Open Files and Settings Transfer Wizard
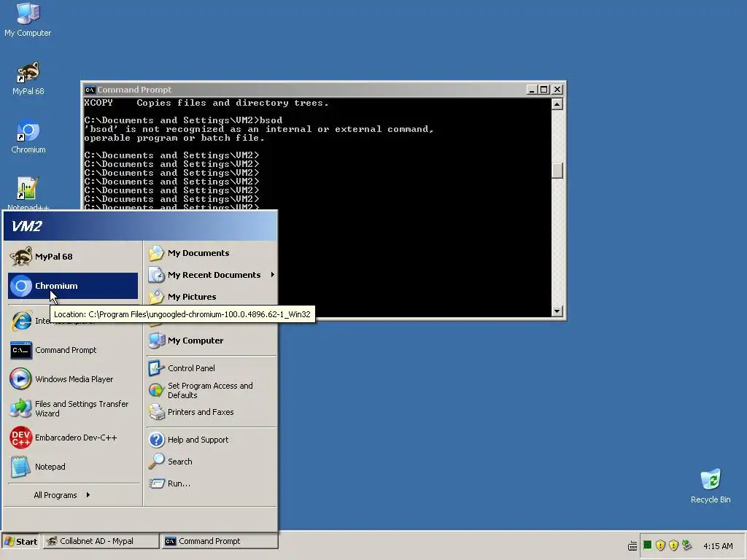Screen dimensions: 747x560 [x=73, y=408]
